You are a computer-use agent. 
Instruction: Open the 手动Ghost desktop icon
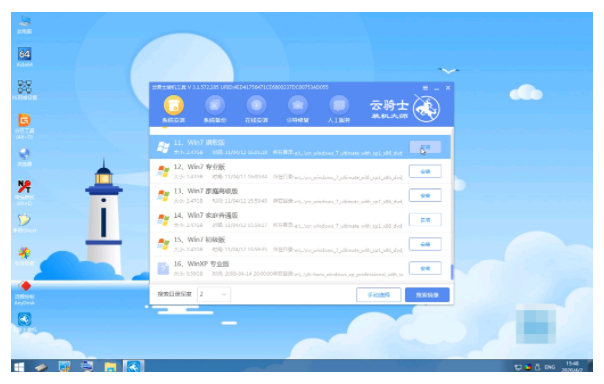[25, 223]
